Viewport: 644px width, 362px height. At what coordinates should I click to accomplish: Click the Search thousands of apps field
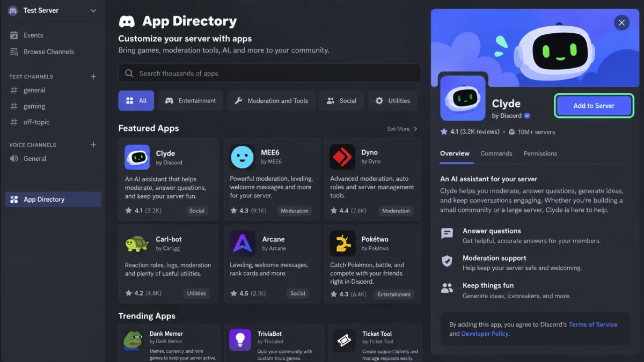pos(269,73)
